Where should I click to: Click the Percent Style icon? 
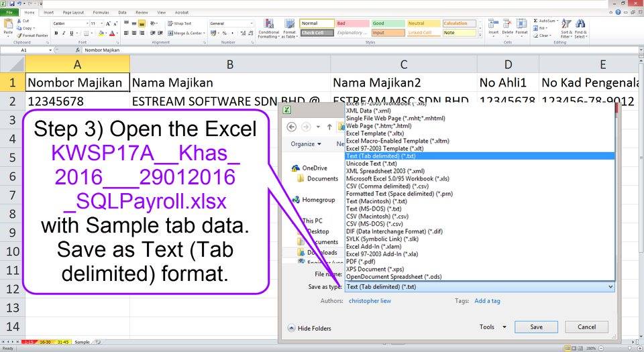click(x=225, y=33)
